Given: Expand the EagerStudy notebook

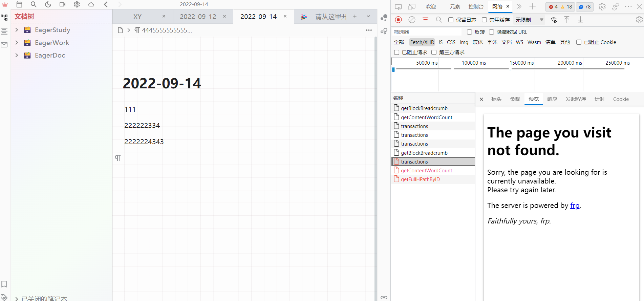Looking at the screenshot, I should [17, 30].
